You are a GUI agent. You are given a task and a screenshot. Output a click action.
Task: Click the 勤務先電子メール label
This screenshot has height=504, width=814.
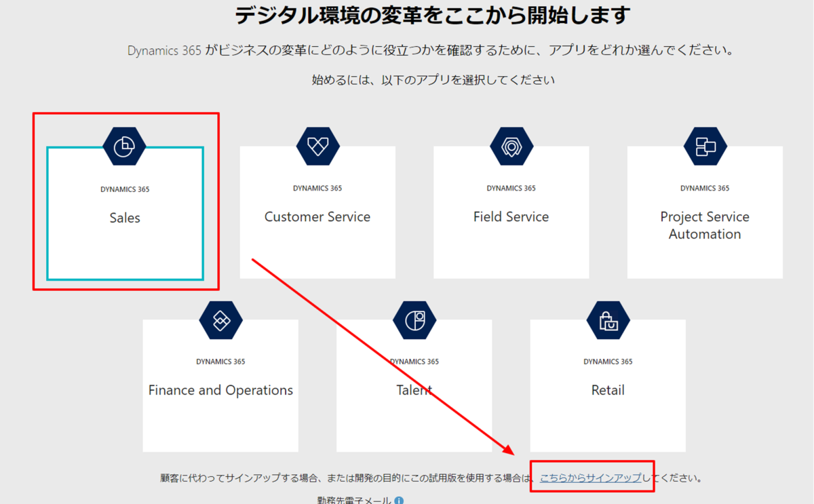(x=354, y=501)
